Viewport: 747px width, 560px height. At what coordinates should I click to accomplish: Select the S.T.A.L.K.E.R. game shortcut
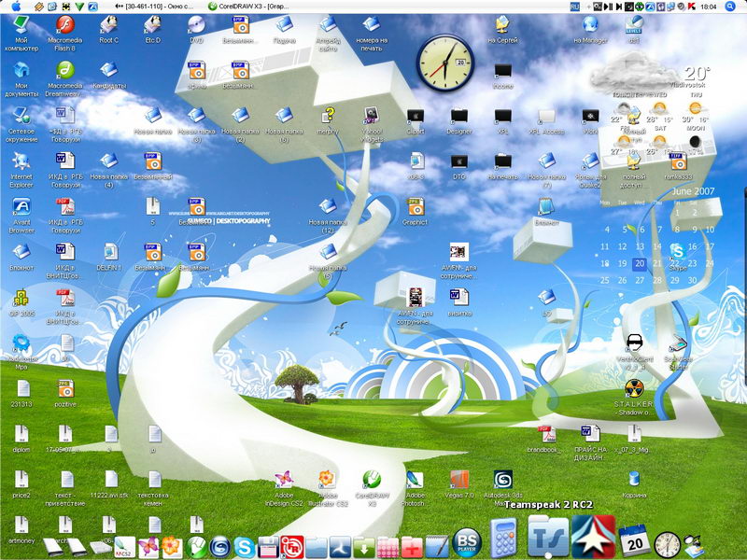pyautogui.click(x=634, y=398)
